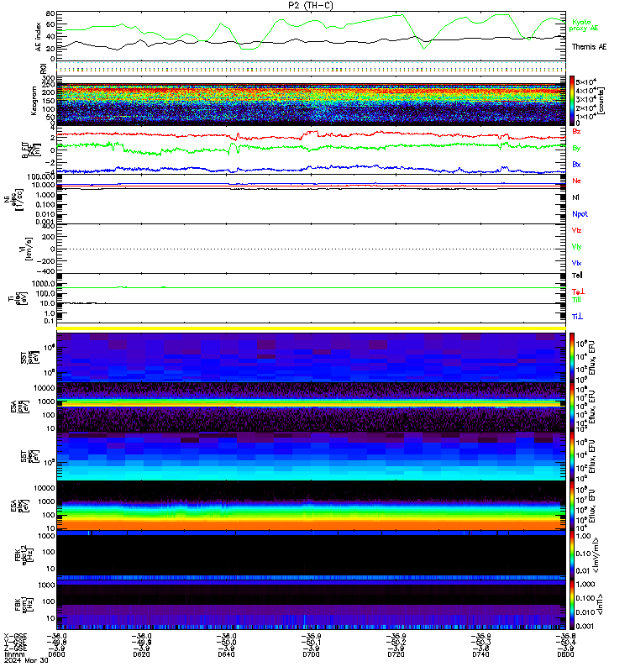
Task: Click the X-GSE position row label
Action: click(x=15, y=637)
